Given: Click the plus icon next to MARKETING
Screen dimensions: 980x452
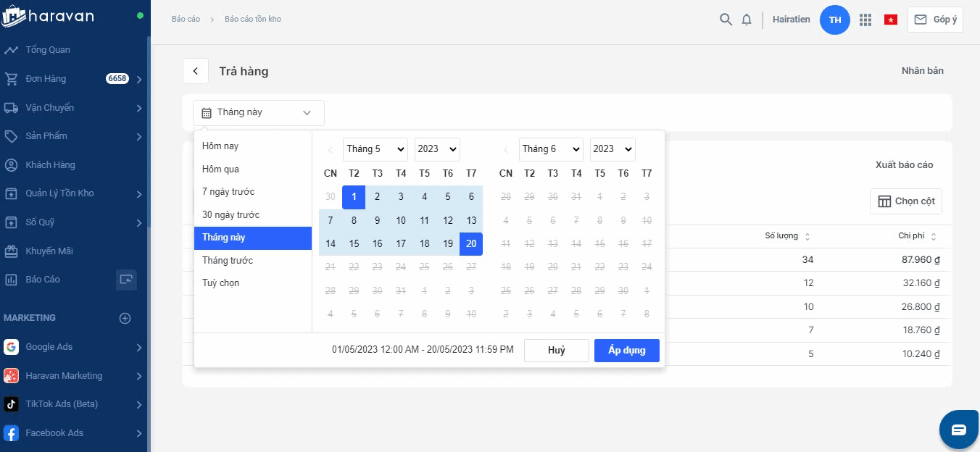Looking at the screenshot, I should point(125,318).
